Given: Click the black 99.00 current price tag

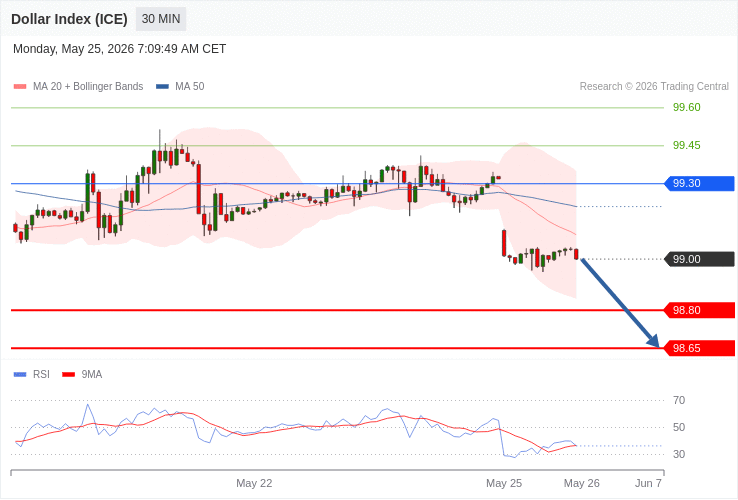Looking at the screenshot, I should click(x=699, y=259).
